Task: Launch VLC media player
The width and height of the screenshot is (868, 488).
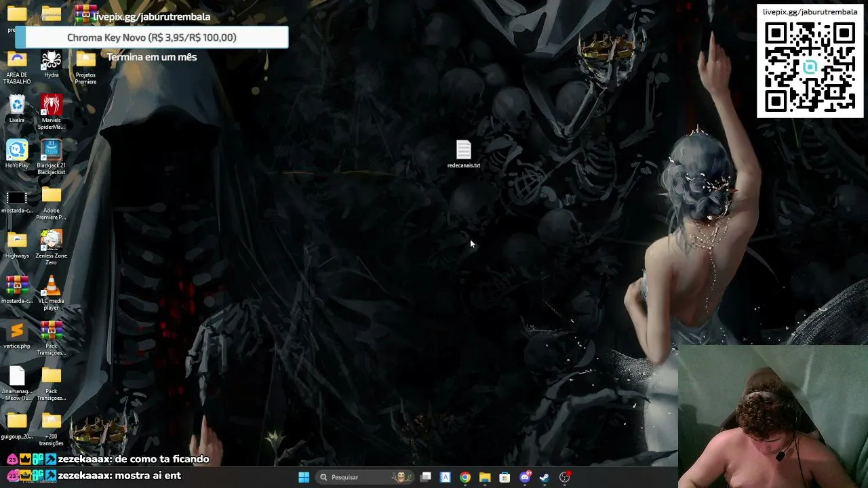Action: (x=52, y=293)
